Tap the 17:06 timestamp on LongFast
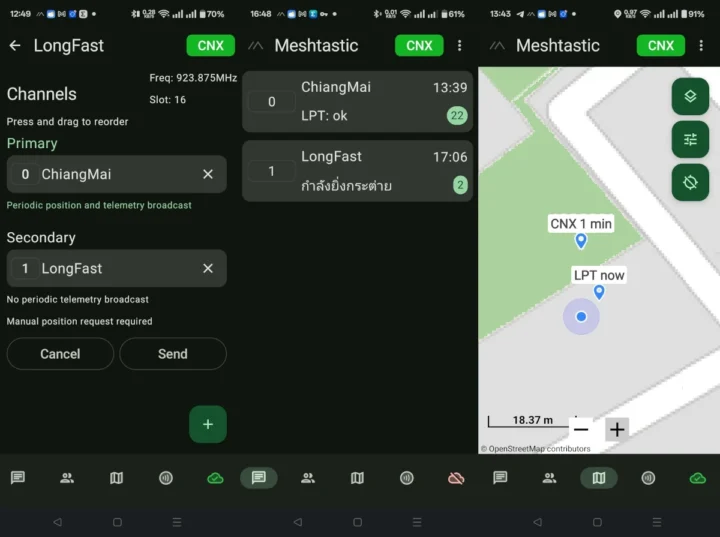This screenshot has width=720, height=537. pos(450,157)
